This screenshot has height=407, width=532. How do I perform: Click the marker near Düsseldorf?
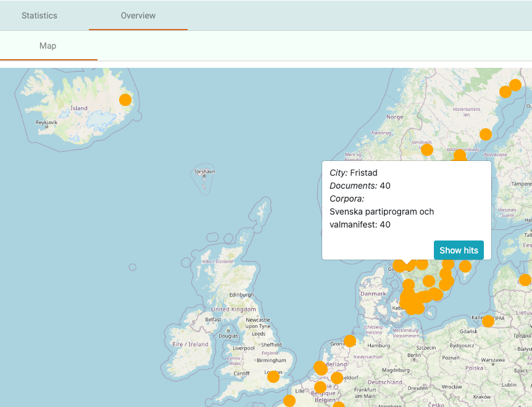(x=337, y=378)
